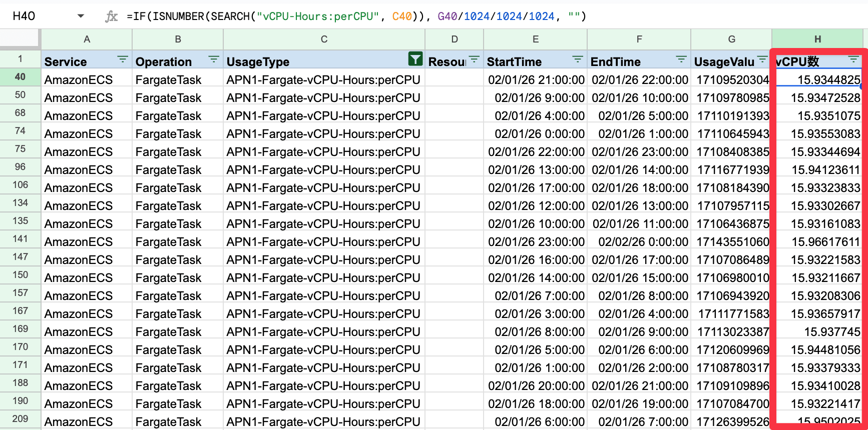Expand the name box dropdown arrow
868x430 pixels.
tap(81, 16)
